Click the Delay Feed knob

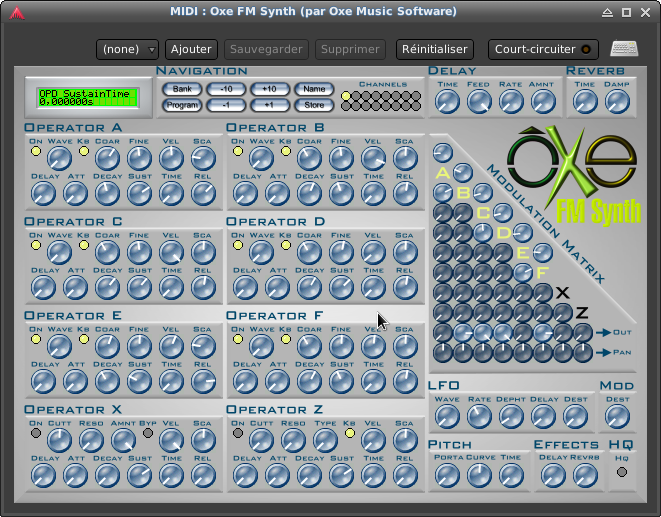[479, 102]
